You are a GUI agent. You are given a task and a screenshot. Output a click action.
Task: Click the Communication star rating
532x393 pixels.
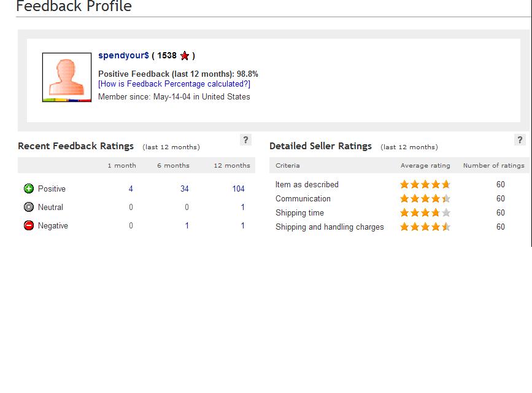pyautogui.click(x=425, y=198)
